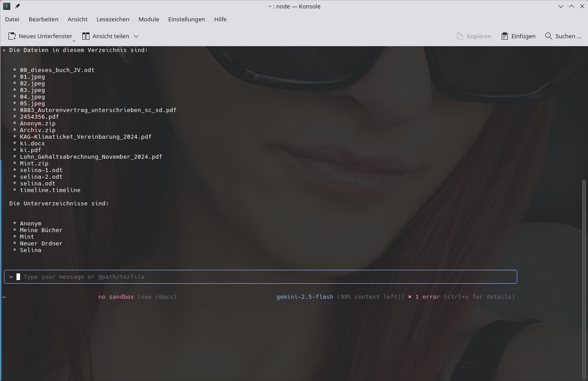Focus the Gemini message input field

pyautogui.click(x=267, y=277)
